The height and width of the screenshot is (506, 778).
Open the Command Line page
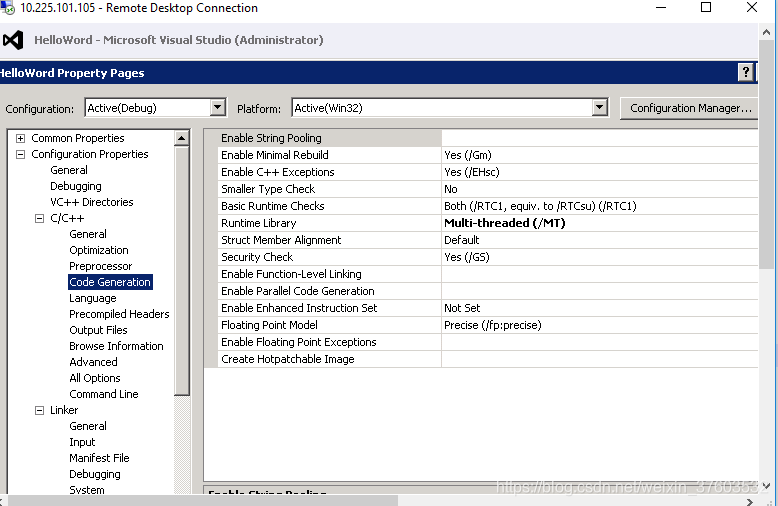(104, 394)
